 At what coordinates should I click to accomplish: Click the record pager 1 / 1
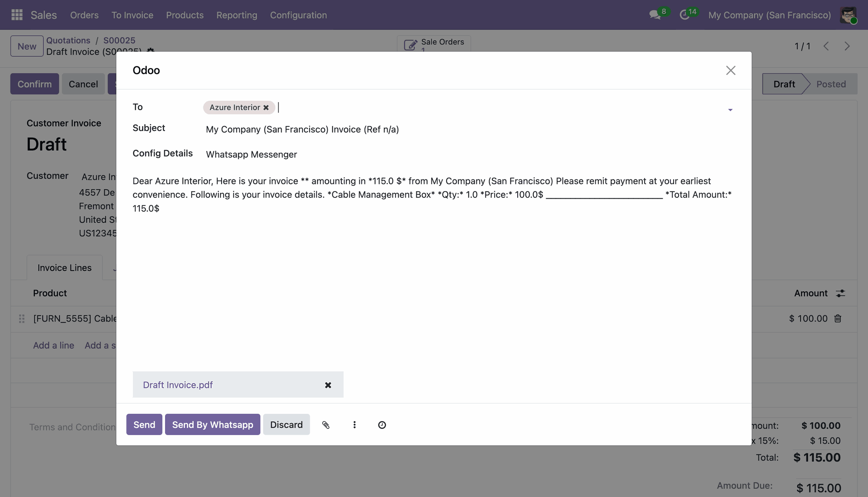point(802,46)
